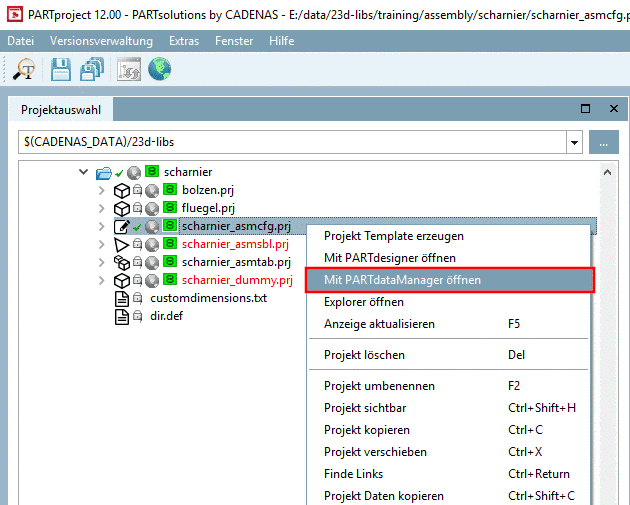Choose Finde Links

(449, 474)
